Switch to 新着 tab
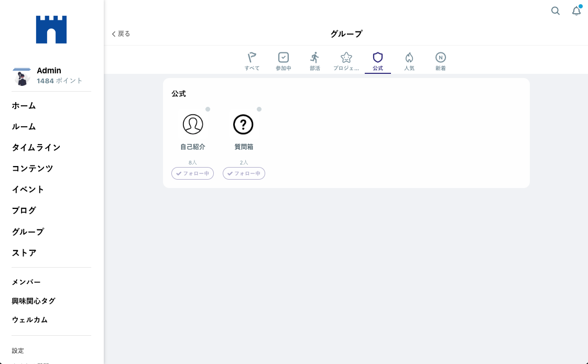 pos(441,62)
